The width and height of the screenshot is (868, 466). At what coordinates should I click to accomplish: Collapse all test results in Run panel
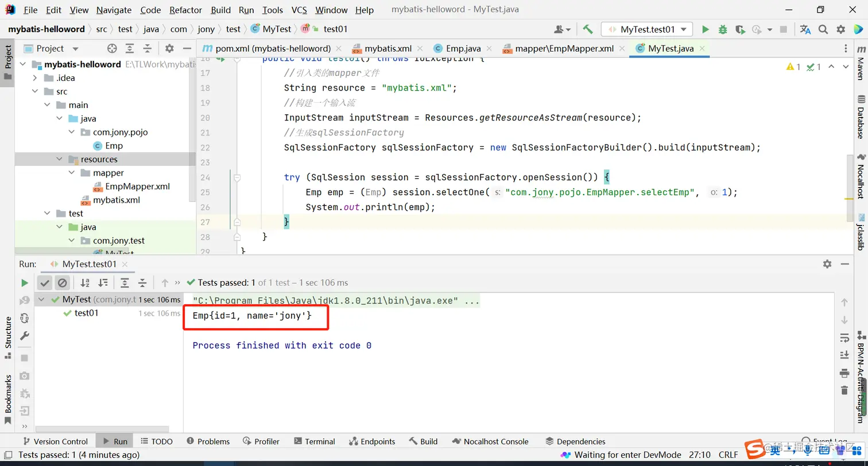[x=142, y=282]
